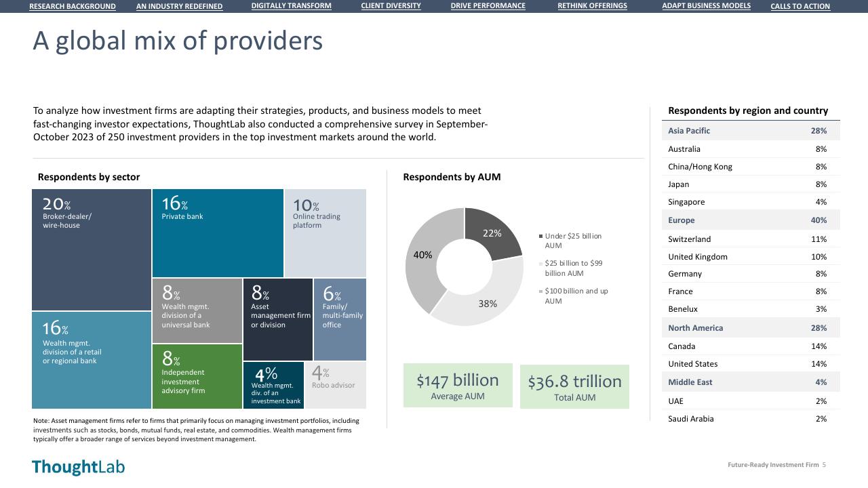This screenshot has width=868, height=488.
Task: Click the Europe 40% value
Action: pyautogui.click(x=818, y=220)
